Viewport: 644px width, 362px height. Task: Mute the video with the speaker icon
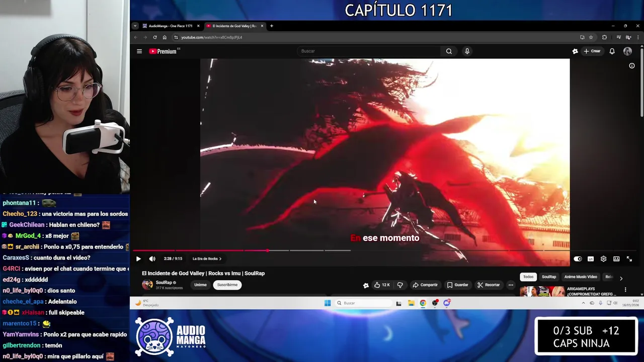[152, 259]
